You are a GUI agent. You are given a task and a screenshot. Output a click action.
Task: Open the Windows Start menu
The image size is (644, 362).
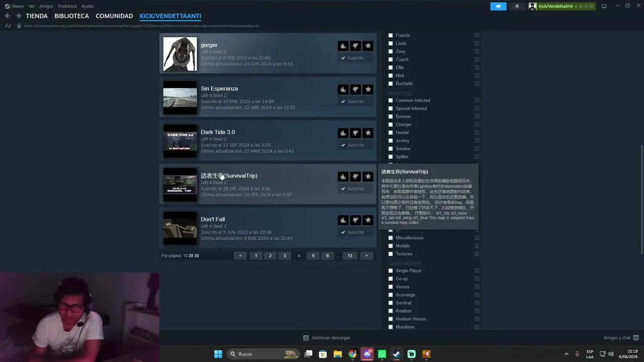pos(218,354)
